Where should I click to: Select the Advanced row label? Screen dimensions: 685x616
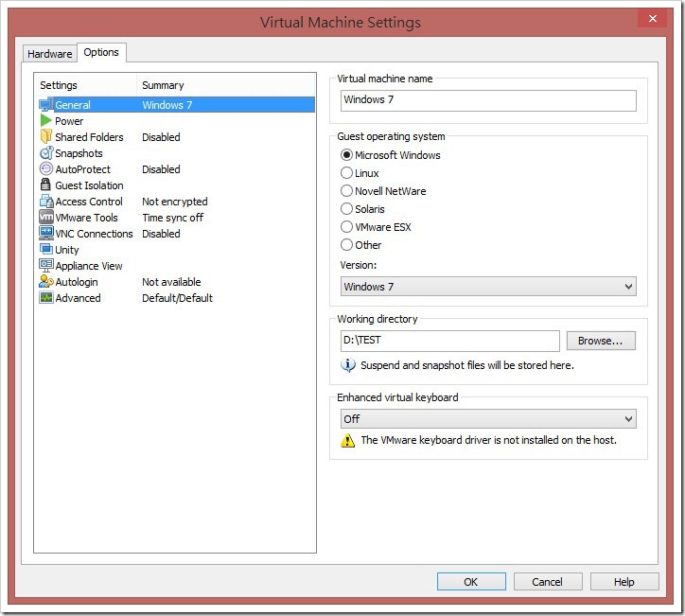click(78, 298)
